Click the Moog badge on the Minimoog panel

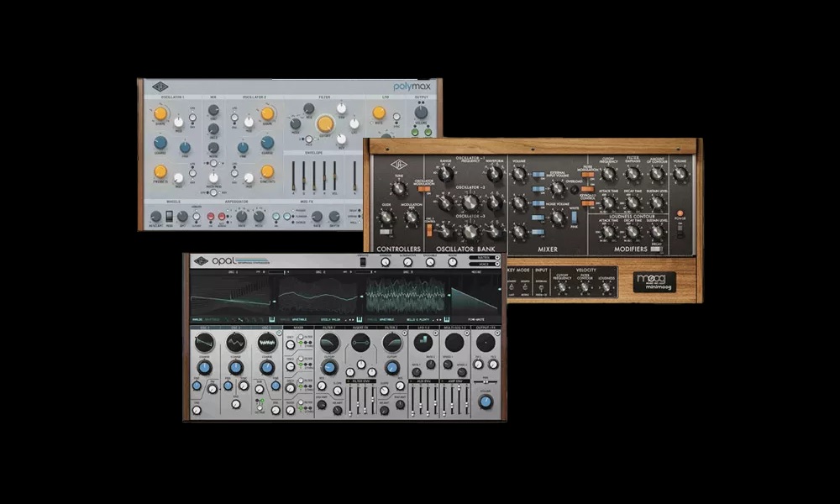654,281
